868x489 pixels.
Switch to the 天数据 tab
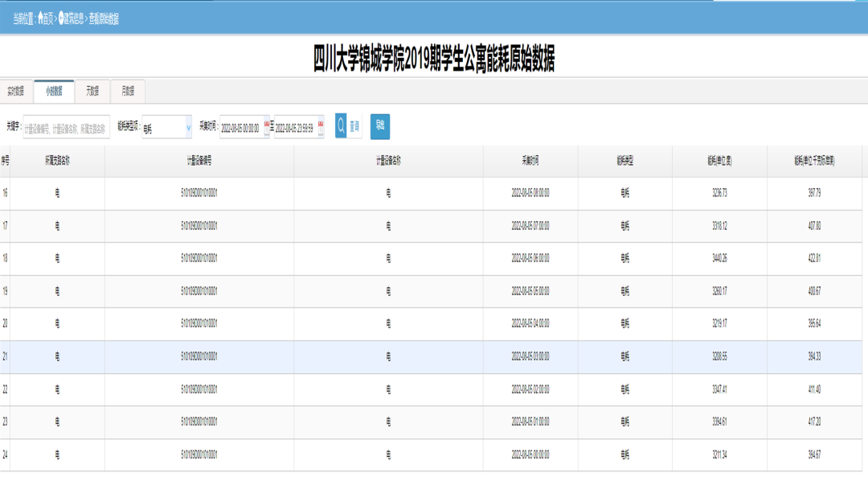[x=92, y=92]
